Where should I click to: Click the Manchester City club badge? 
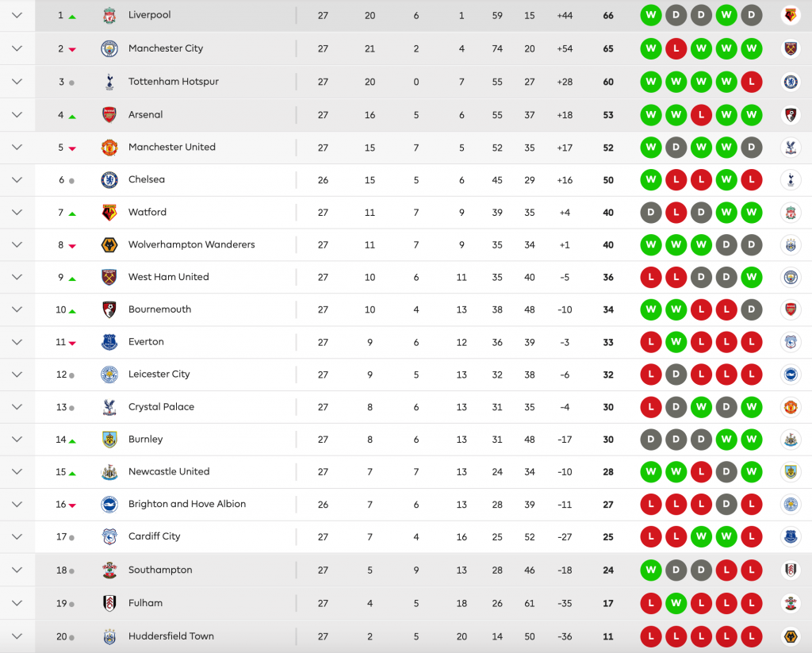[109, 49]
